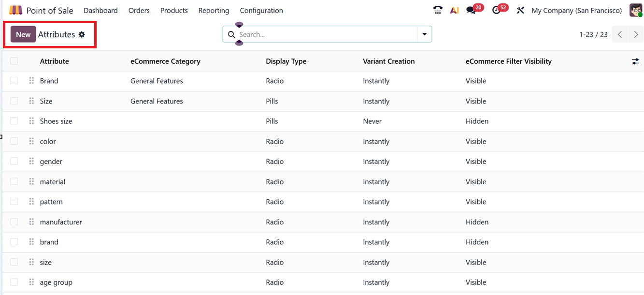
Task: Expand the search options dropdown arrow
Action: tap(424, 34)
